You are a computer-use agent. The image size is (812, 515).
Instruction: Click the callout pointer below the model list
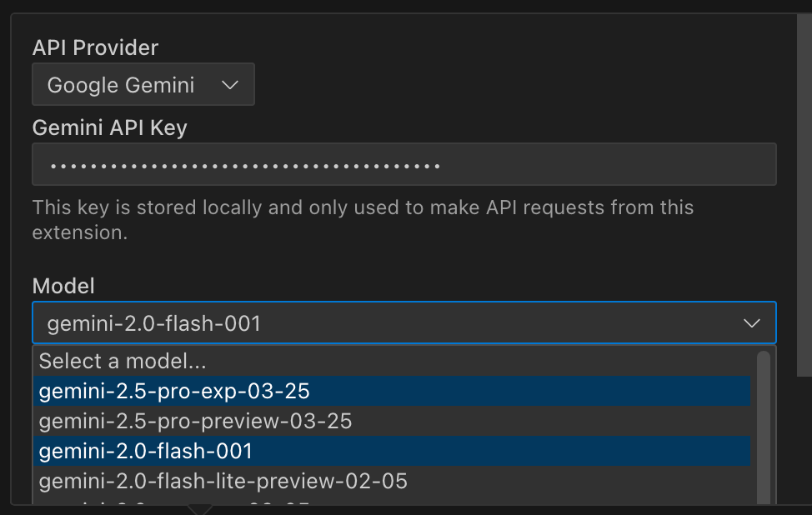pos(199,508)
